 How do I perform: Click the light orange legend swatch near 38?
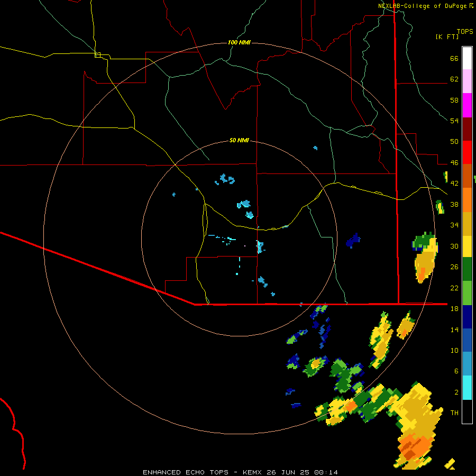(467, 200)
